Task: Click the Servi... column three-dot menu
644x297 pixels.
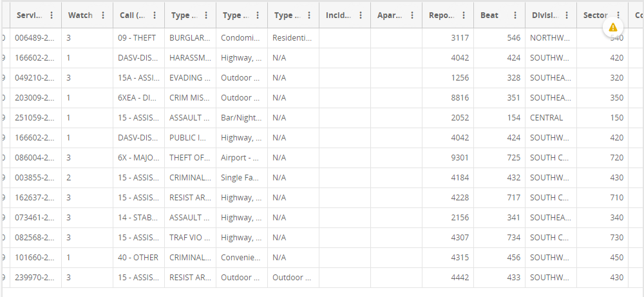Action: click(x=52, y=15)
